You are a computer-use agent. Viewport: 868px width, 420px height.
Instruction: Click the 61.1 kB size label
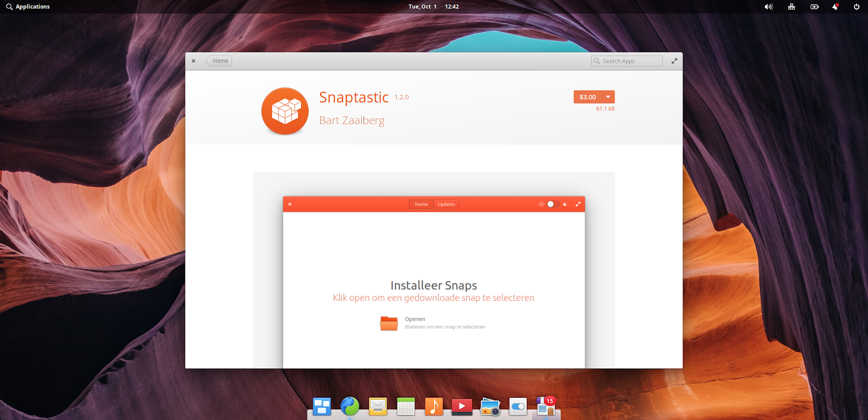pyautogui.click(x=605, y=108)
